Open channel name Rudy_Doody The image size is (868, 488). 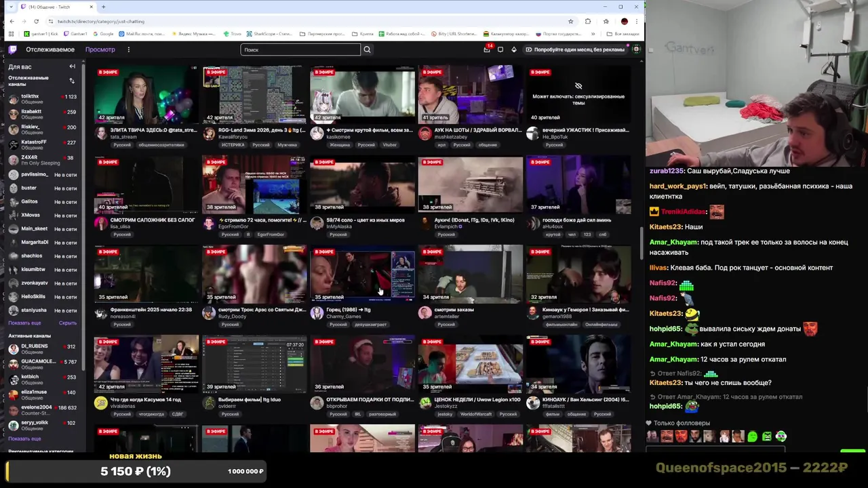[x=232, y=317]
